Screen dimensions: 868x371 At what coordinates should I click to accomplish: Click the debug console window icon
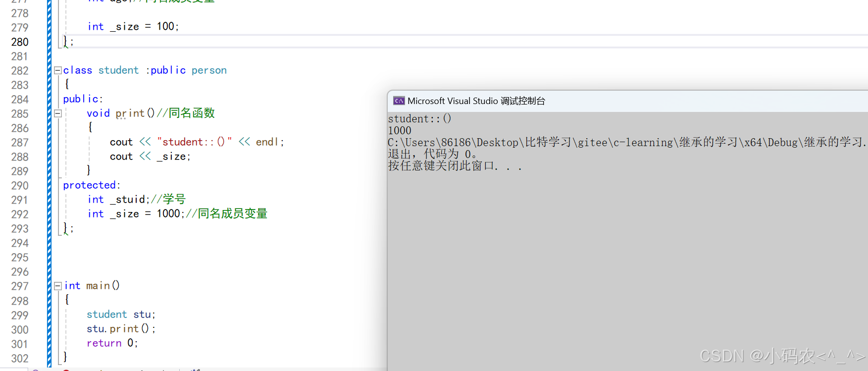(399, 101)
